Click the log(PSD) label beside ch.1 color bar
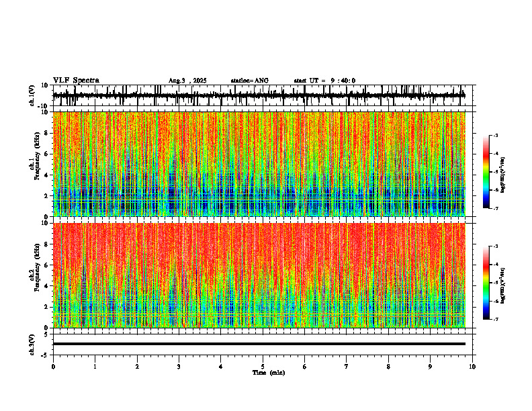This screenshot has height=411, width=532. click(503, 175)
